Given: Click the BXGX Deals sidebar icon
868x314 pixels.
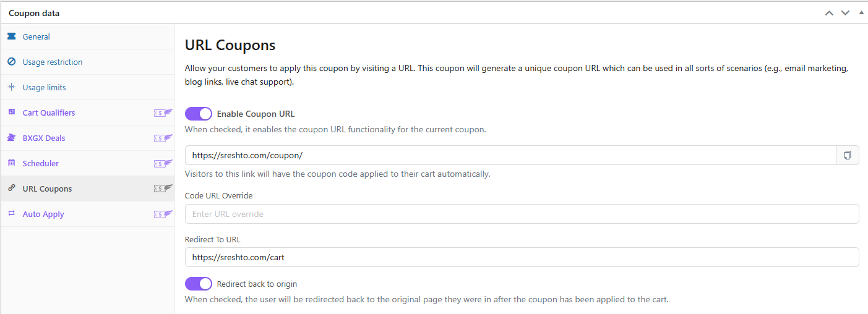Looking at the screenshot, I should 11,138.
